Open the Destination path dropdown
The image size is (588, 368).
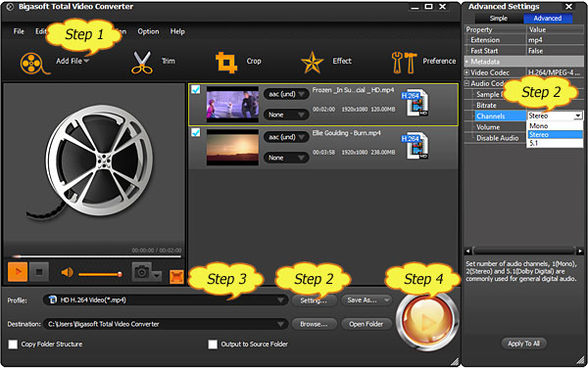click(x=280, y=324)
